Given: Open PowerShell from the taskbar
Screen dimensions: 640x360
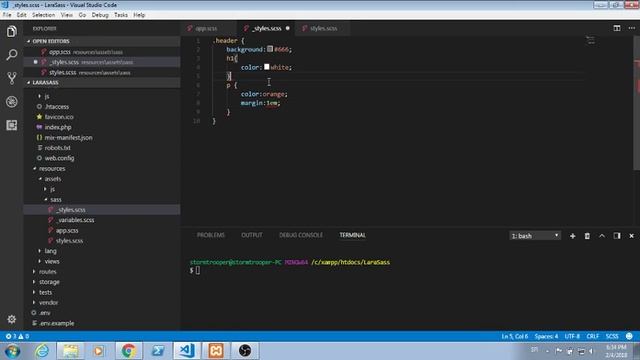Looking at the screenshot, I should pos(158,351).
